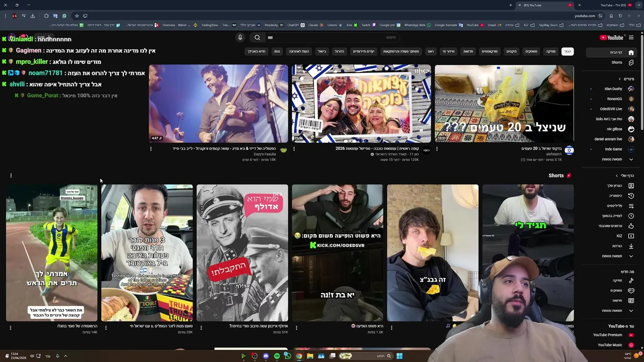Open the Shorts shelf three-dot menu

pos(11,175)
